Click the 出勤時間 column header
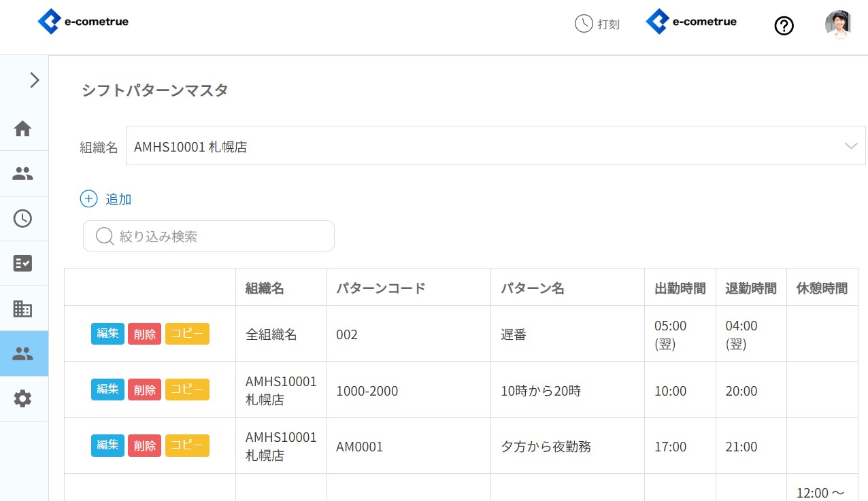The height and width of the screenshot is (501, 868). [x=680, y=288]
